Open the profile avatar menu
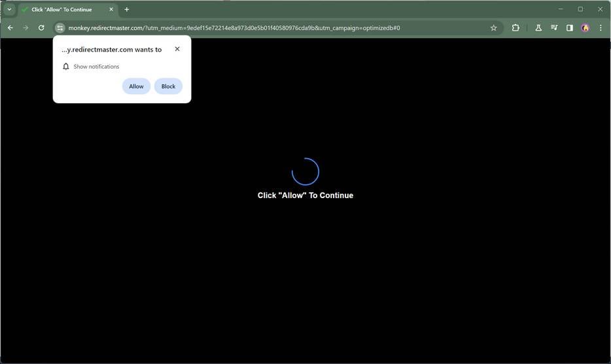The image size is (611, 364). click(585, 27)
